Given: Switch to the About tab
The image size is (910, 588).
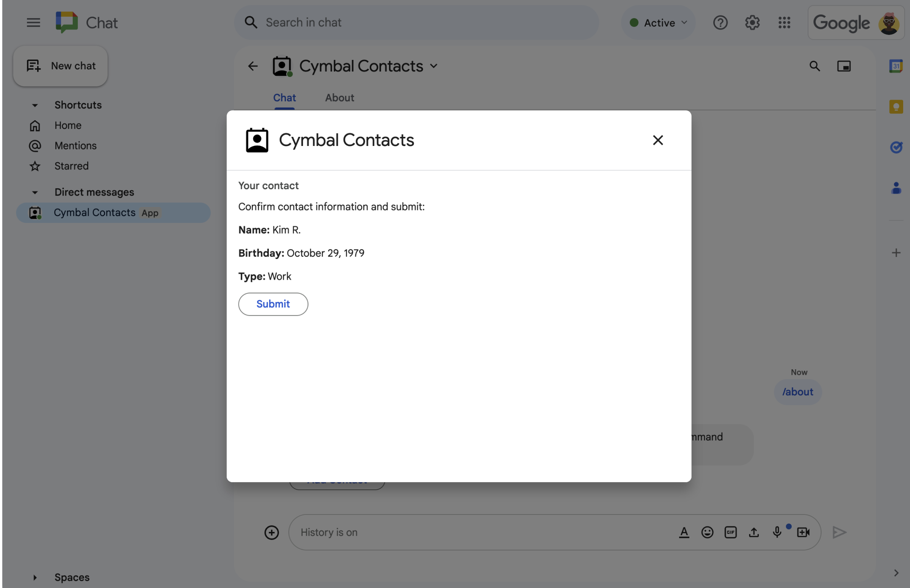Looking at the screenshot, I should click(x=340, y=97).
